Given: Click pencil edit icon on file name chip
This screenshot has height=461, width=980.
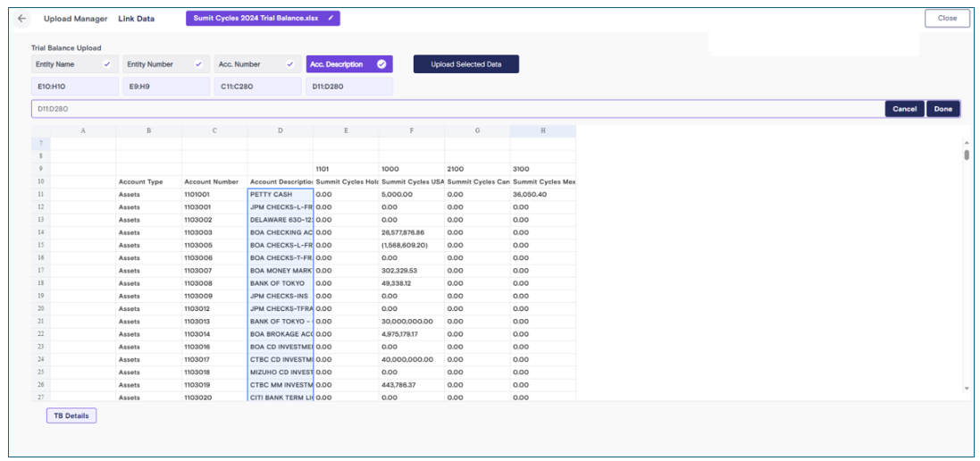Looking at the screenshot, I should [330, 18].
